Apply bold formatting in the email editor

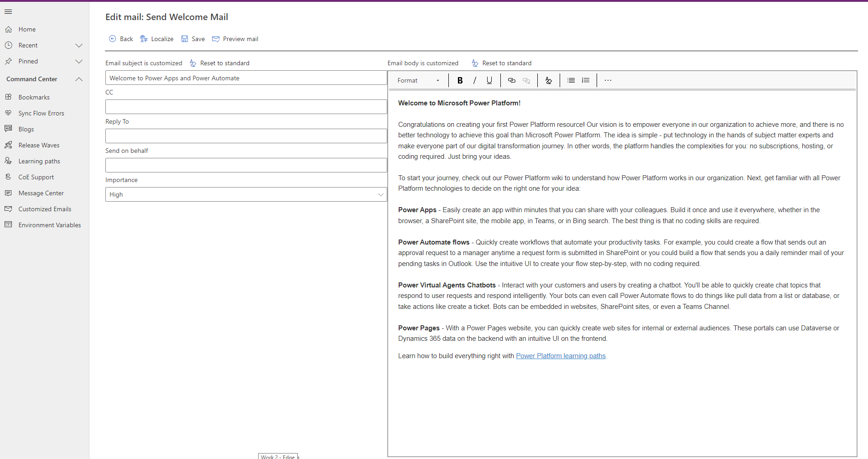(460, 80)
